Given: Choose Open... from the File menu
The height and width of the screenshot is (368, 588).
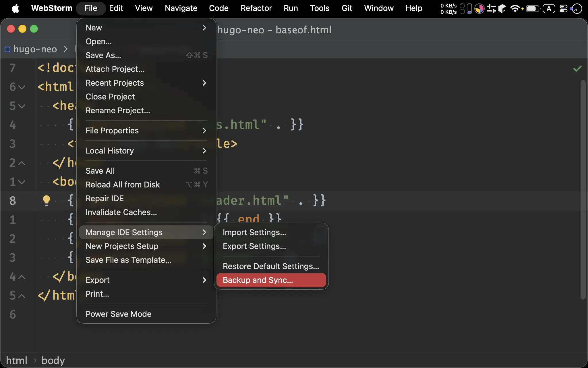Looking at the screenshot, I should pyautogui.click(x=146, y=41).
